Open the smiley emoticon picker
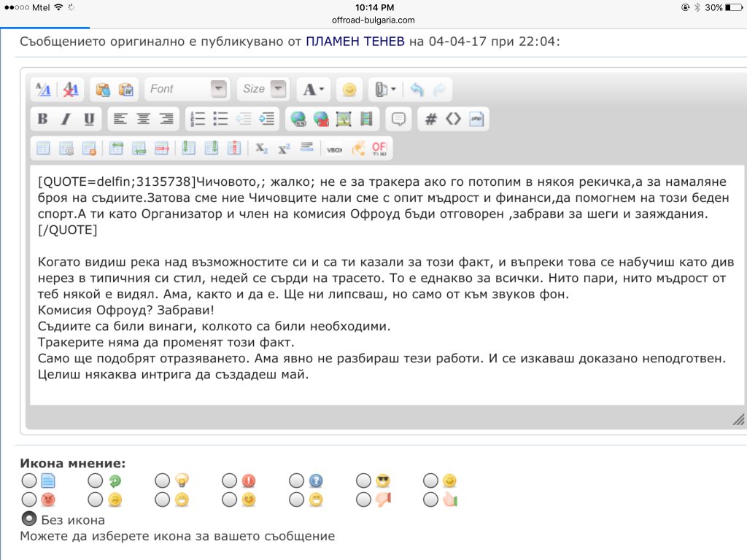The image size is (747, 560). point(349,89)
